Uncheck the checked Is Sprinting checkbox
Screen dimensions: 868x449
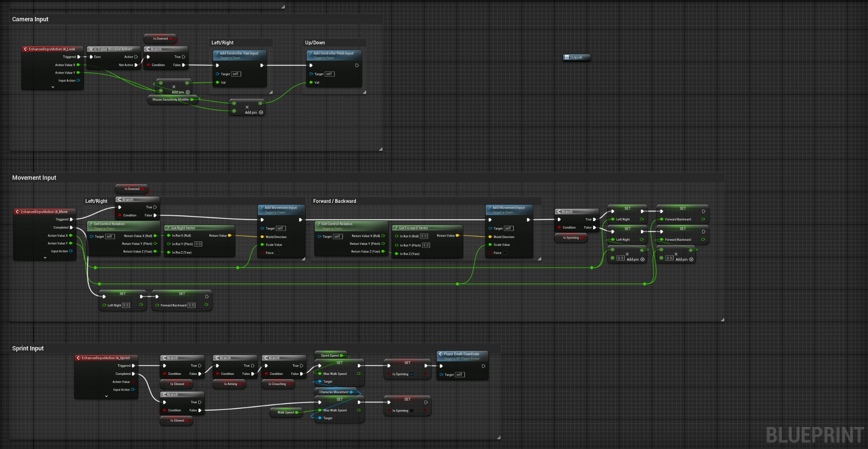(412, 374)
